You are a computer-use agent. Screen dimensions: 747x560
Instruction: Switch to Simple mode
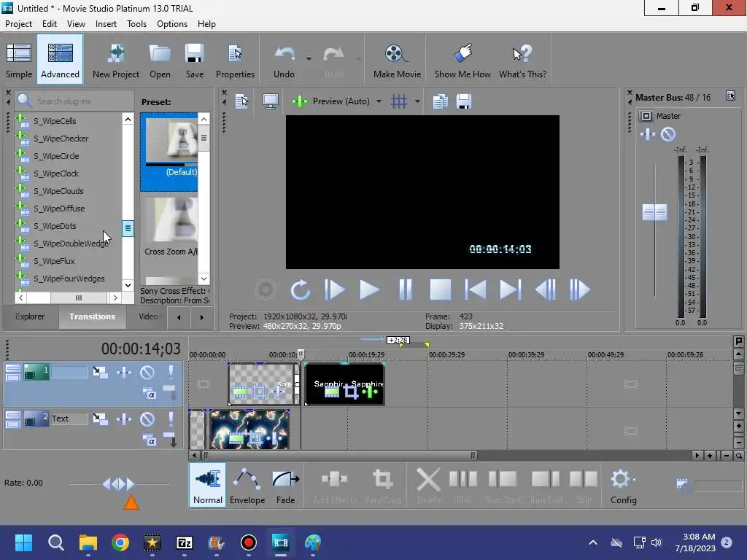(x=19, y=60)
